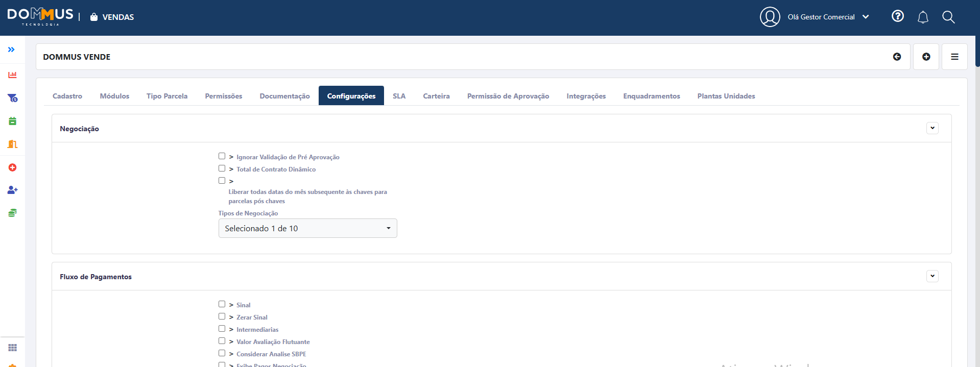Click the VENDAS module link
This screenshot has width=980, height=367.
tap(117, 17)
